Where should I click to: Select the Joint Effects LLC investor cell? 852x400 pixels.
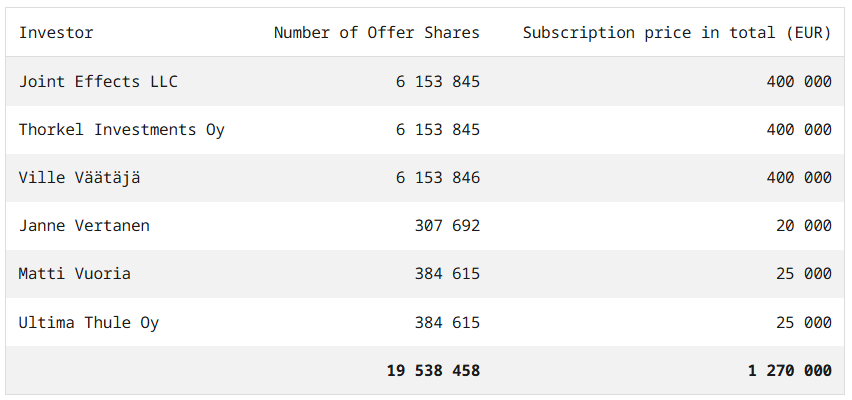tap(98, 82)
